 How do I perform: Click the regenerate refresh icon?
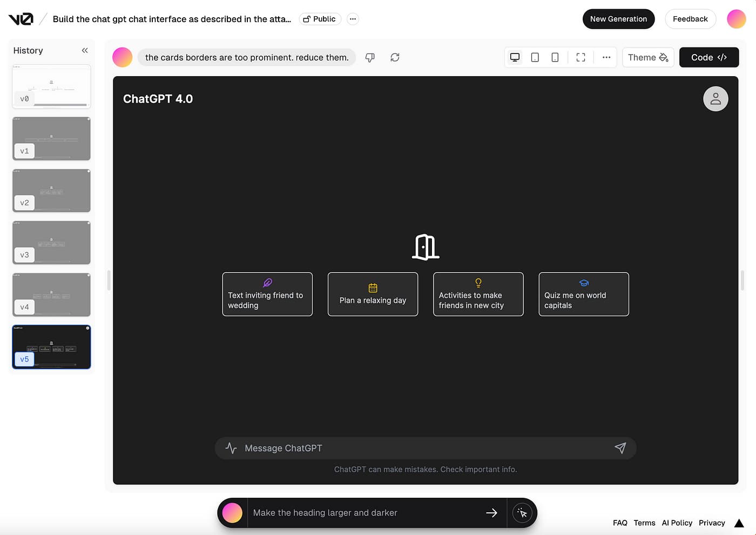pos(395,57)
